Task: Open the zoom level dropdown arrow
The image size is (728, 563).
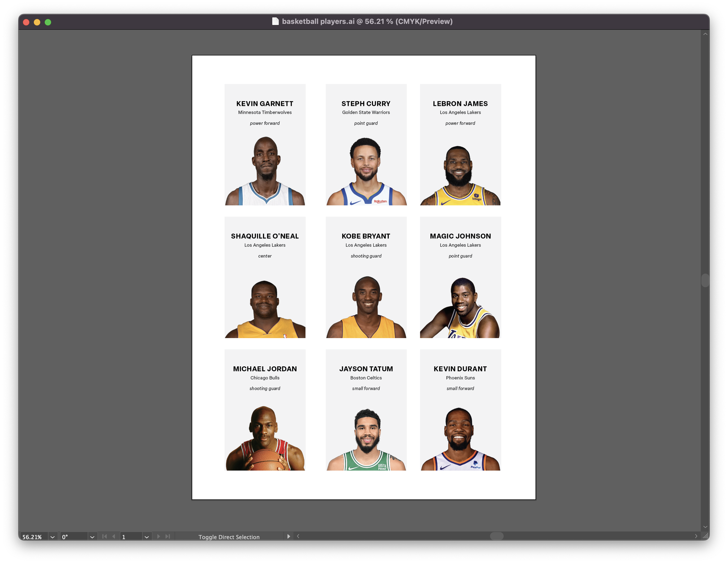Action: point(52,537)
